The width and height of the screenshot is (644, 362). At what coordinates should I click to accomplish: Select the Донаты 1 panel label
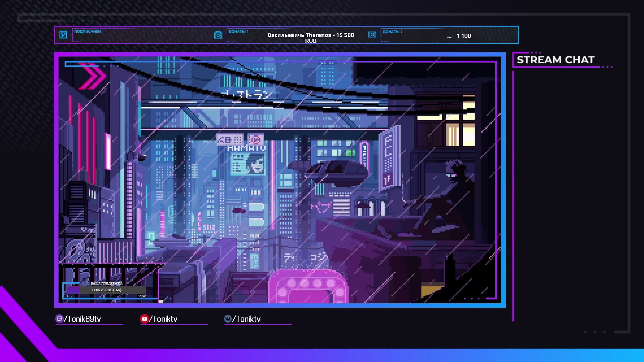point(238,32)
